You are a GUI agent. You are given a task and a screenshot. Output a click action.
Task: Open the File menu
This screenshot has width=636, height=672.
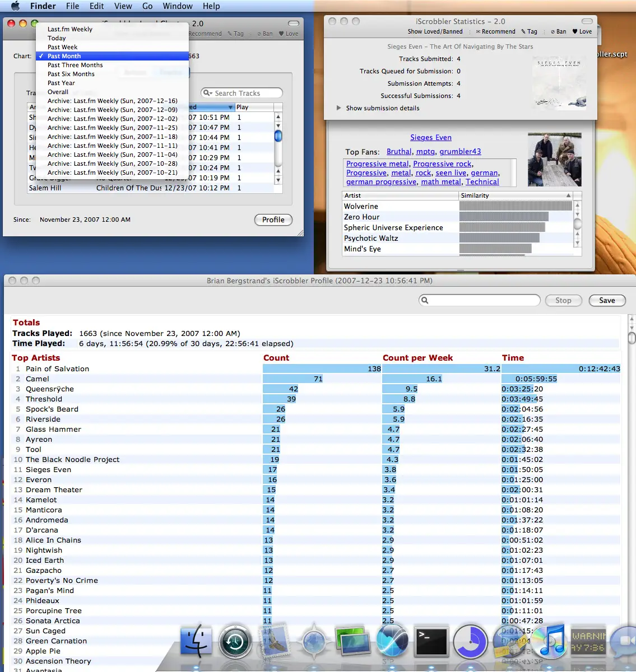click(72, 6)
